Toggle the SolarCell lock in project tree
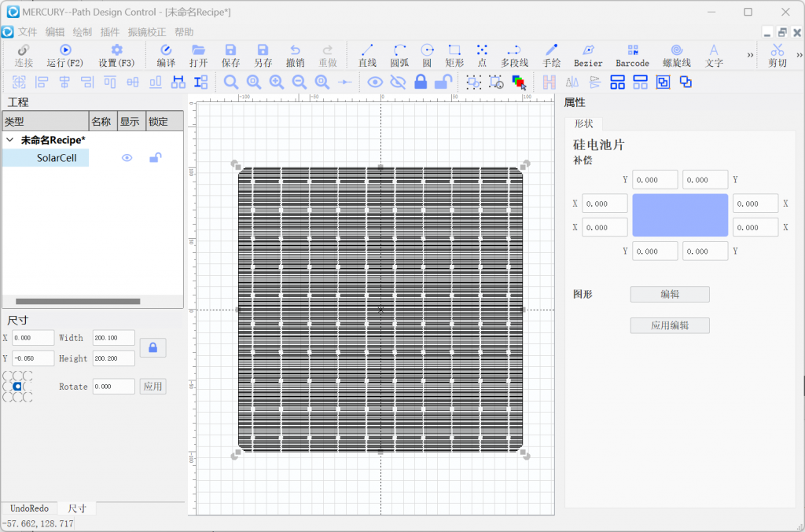The width and height of the screenshot is (805, 532). [156, 157]
